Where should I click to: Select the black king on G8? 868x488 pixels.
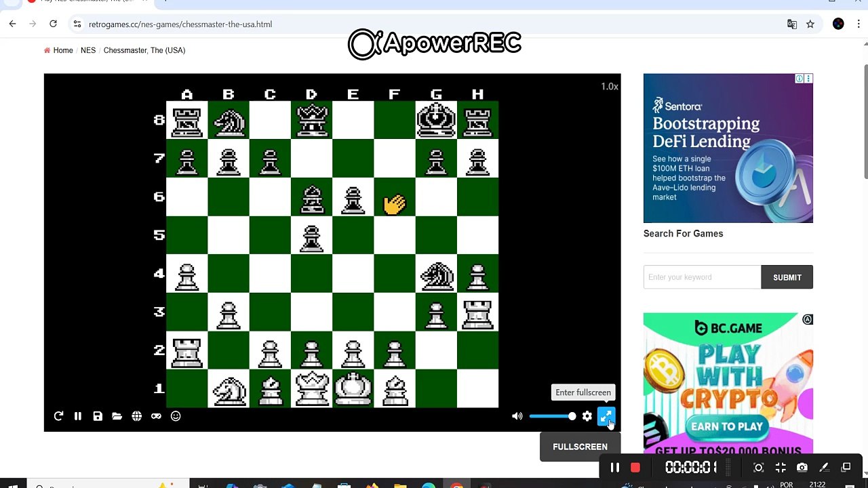pyautogui.click(x=436, y=120)
